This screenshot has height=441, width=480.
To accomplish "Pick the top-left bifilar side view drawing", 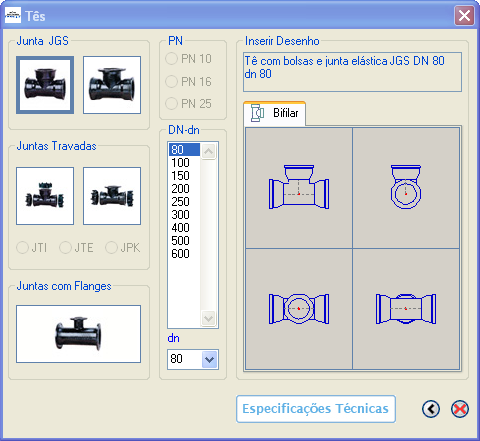I will (299, 188).
